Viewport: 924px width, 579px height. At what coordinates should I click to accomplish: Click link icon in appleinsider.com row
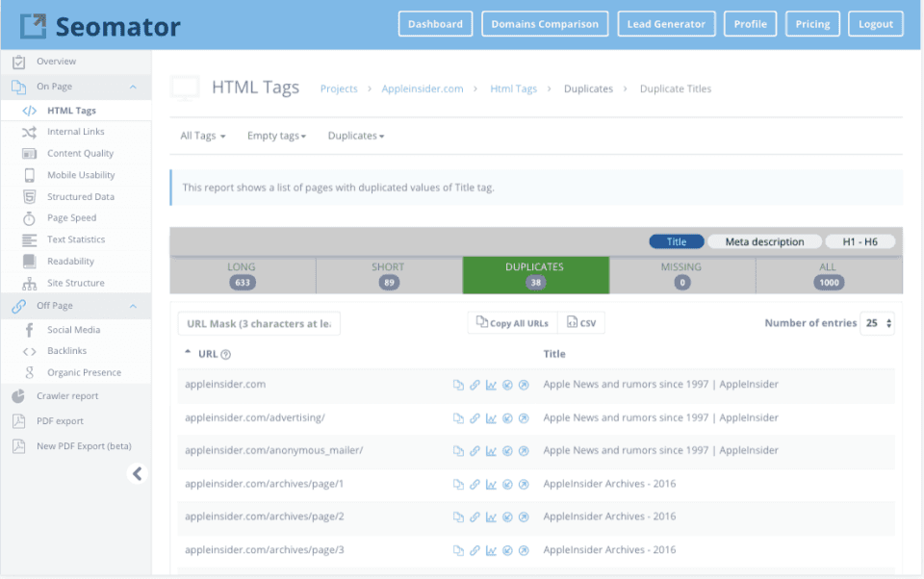475,386
